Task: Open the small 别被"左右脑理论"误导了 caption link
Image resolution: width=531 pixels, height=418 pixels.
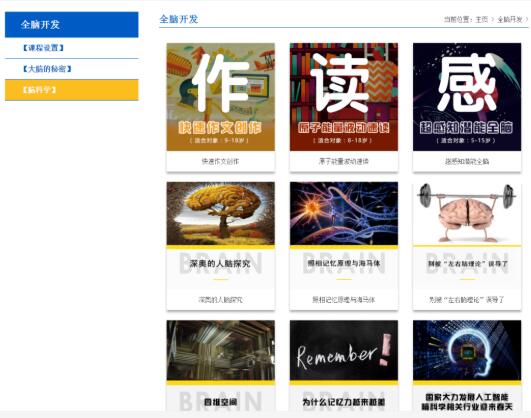Action: point(467,300)
